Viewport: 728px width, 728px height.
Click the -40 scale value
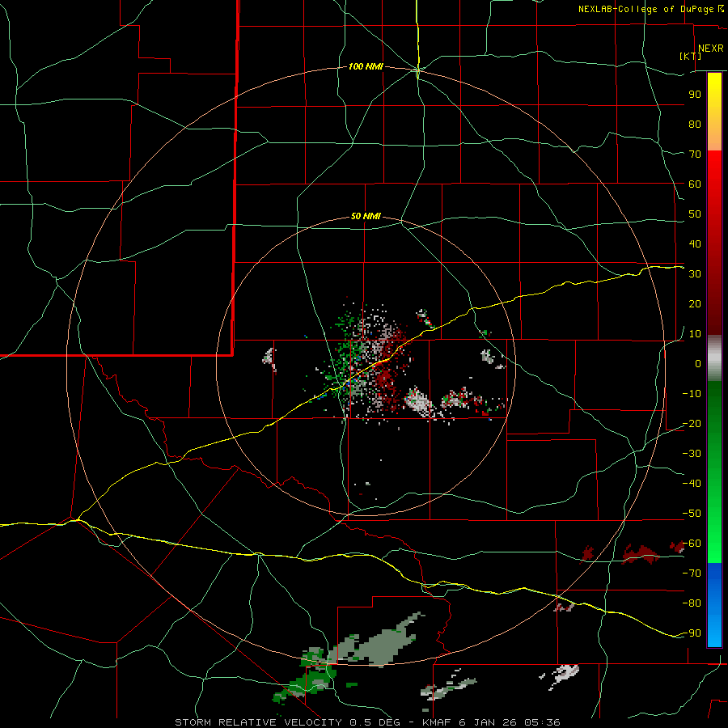tap(692, 484)
